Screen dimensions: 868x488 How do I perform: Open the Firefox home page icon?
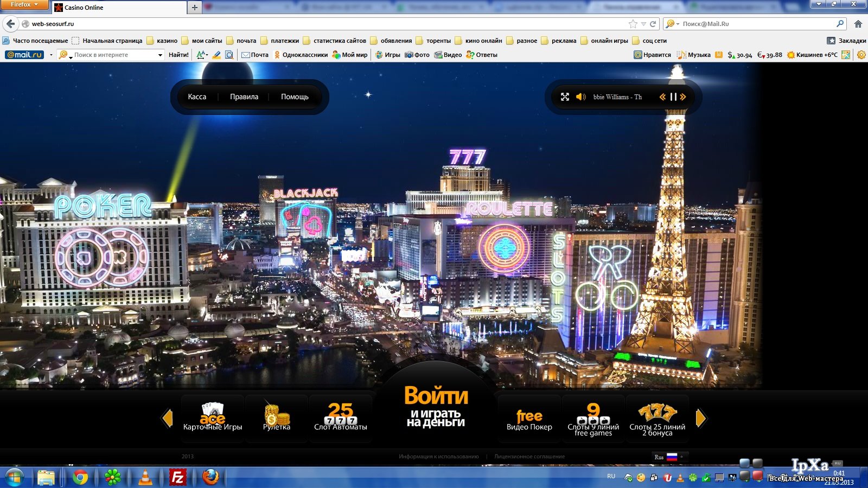(x=858, y=24)
